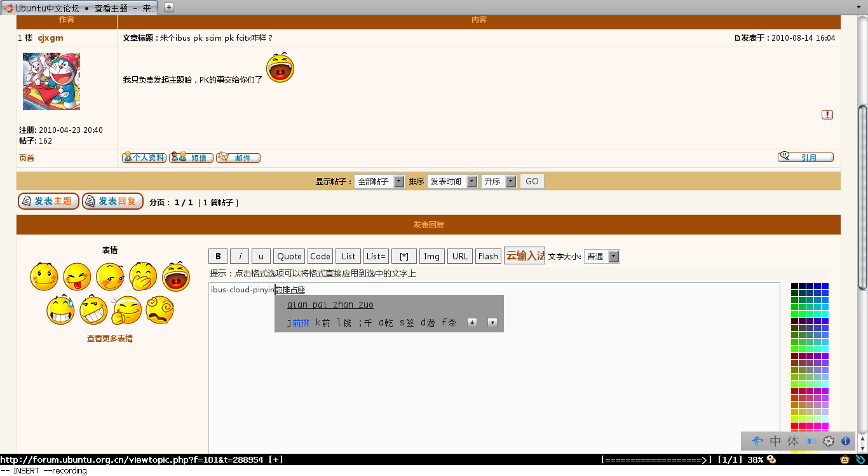Click the 发表回复 post reply button
868x476 pixels.
click(113, 201)
